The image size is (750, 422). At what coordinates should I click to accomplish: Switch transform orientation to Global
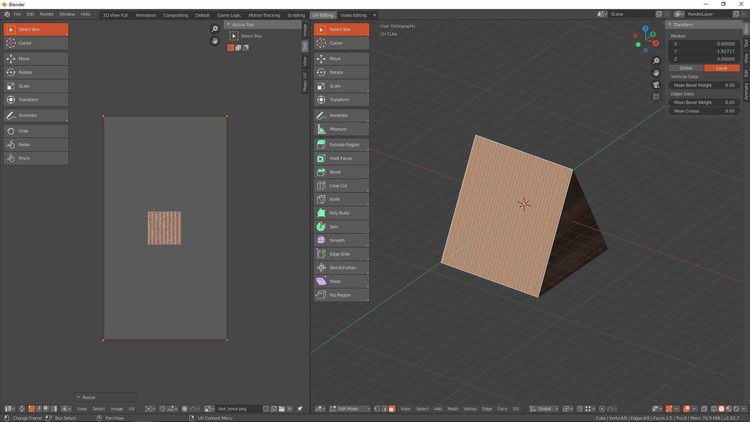(x=686, y=68)
